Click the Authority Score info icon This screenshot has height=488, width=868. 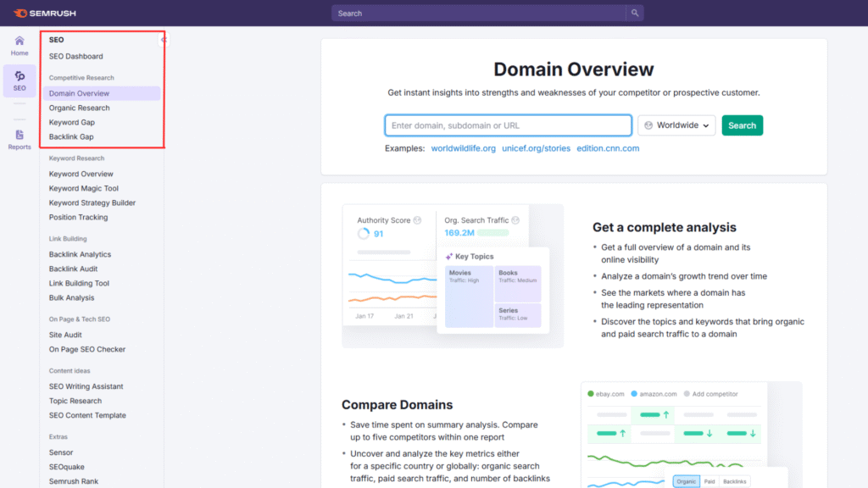coord(417,220)
